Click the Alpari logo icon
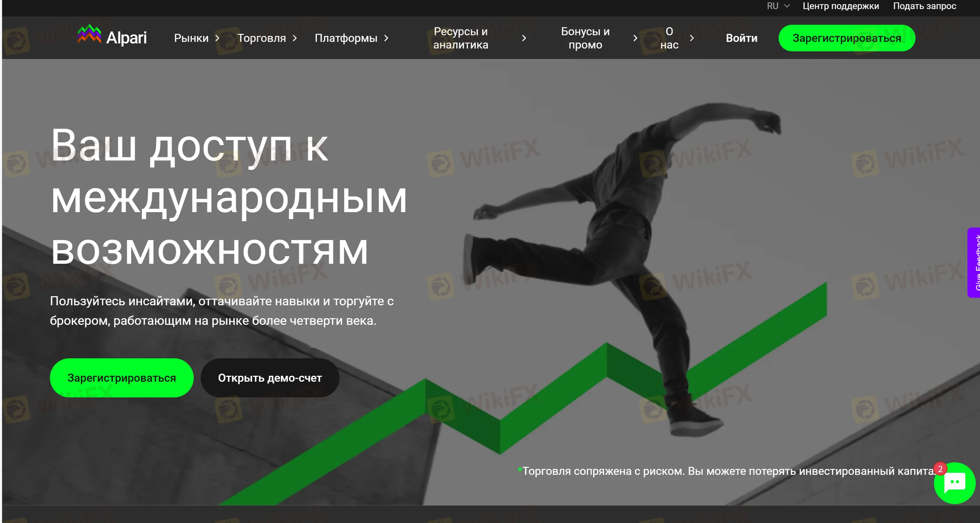The height and width of the screenshot is (523, 980). pos(89,35)
